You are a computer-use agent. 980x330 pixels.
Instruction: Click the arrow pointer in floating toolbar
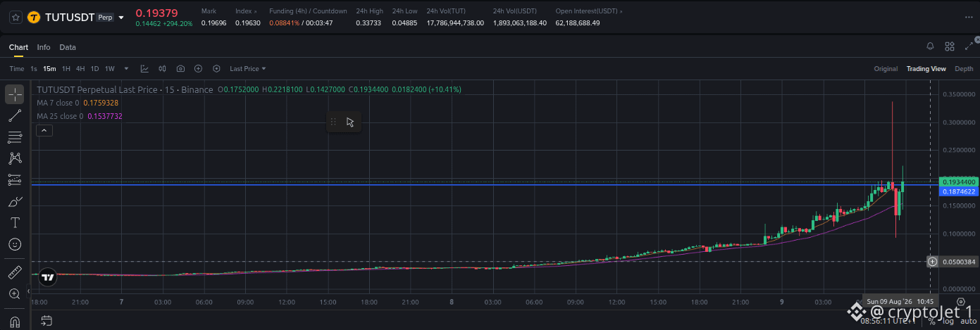(350, 122)
